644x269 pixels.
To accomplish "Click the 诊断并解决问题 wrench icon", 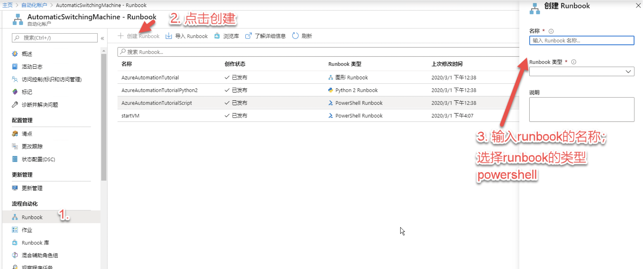I will pyautogui.click(x=15, y=105).
